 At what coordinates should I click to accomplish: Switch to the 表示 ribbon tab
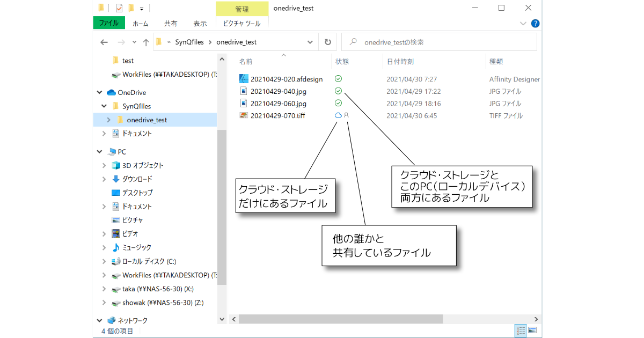(x=200, y=24)
